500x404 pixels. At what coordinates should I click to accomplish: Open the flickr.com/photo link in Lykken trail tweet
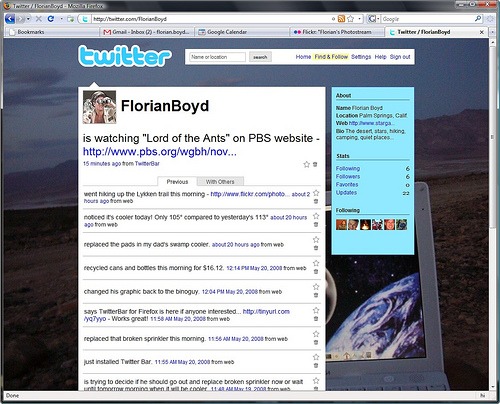click(250, 194)
